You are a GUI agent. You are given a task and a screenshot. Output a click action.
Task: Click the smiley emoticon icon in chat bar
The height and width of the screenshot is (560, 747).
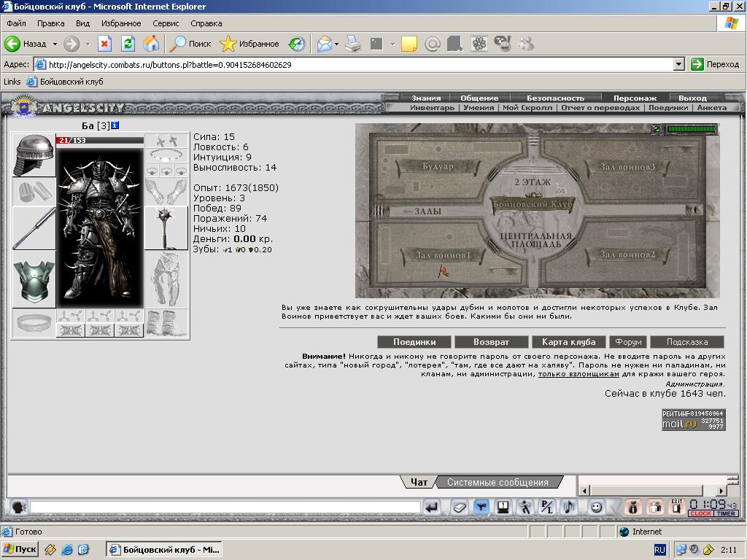tap(596, 507)
